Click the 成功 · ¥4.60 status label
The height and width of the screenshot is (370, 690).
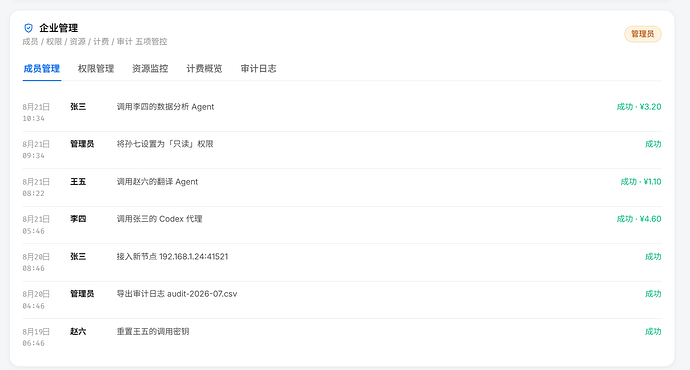(639, 219)
